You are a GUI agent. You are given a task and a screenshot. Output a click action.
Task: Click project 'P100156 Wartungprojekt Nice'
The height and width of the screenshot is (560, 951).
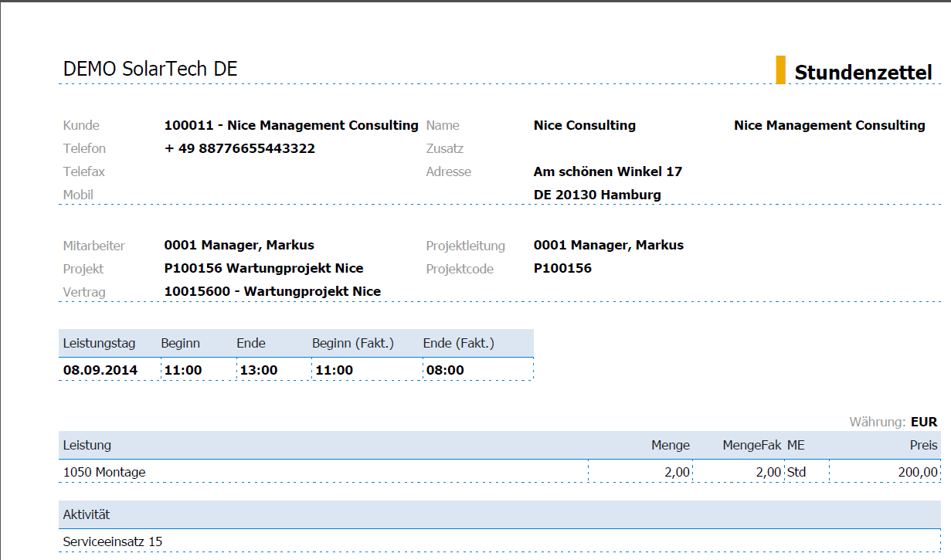[264, 268]
